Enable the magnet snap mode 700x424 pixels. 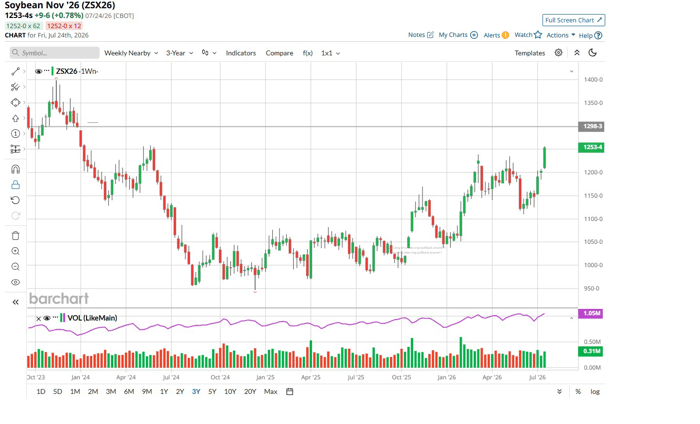(16, 169)
